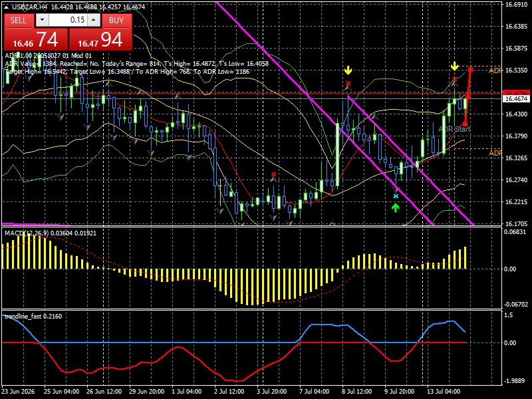
Task: Click the red BUY button
Action: [x=116, y=21]
